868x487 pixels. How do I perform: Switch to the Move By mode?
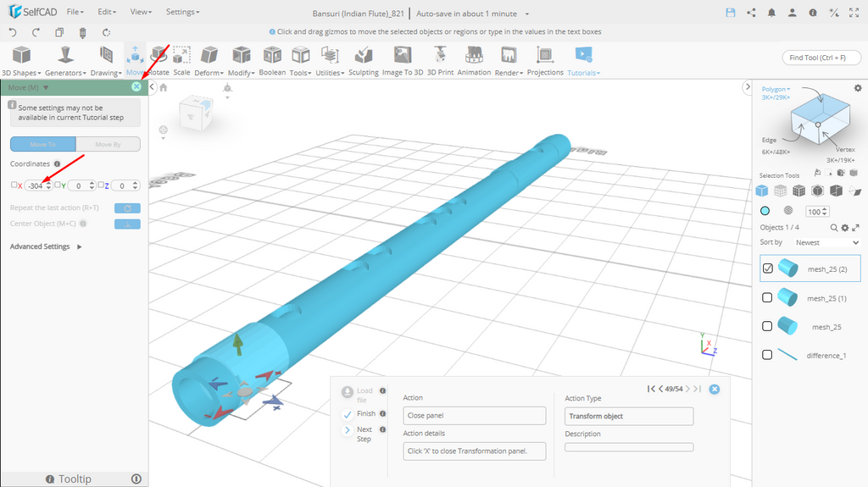(108, 145)
